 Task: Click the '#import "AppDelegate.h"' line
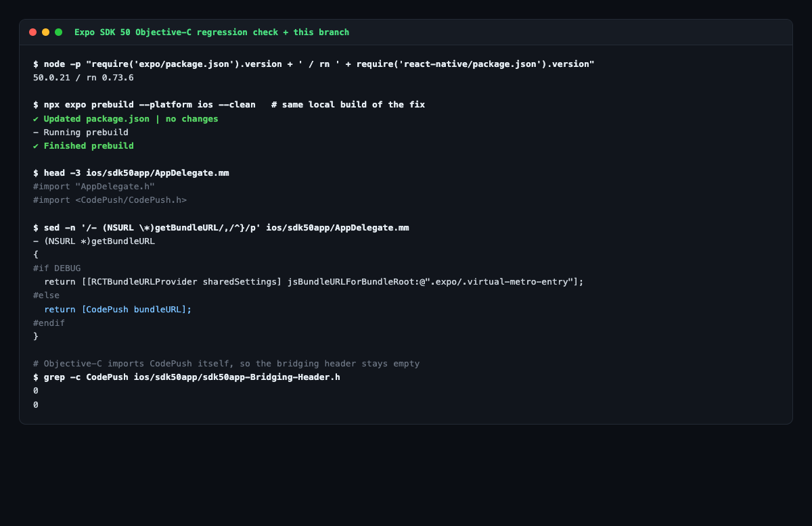[94, 187]
